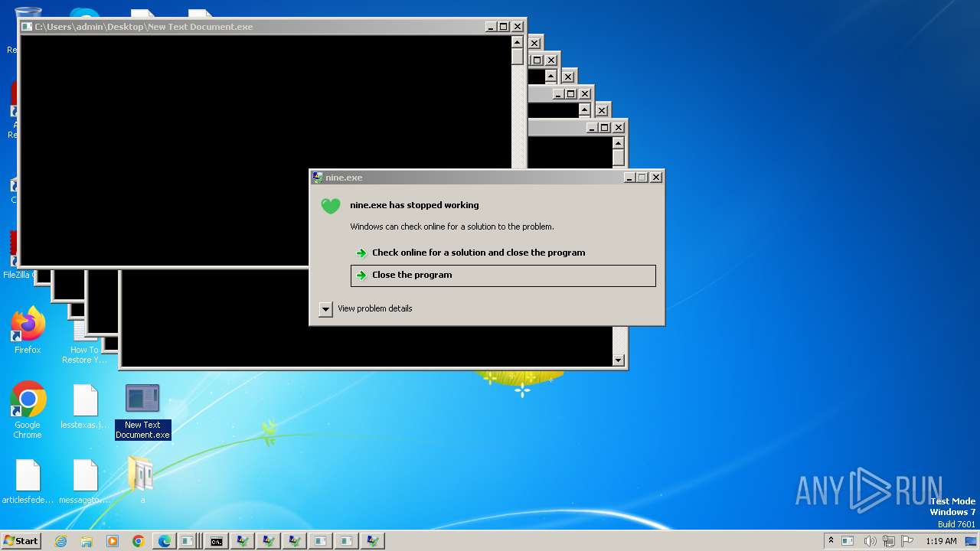This screenshot has width=980, height=551.
Task: Launch Internet Explorer from taskbar
Action: (60, 541)
